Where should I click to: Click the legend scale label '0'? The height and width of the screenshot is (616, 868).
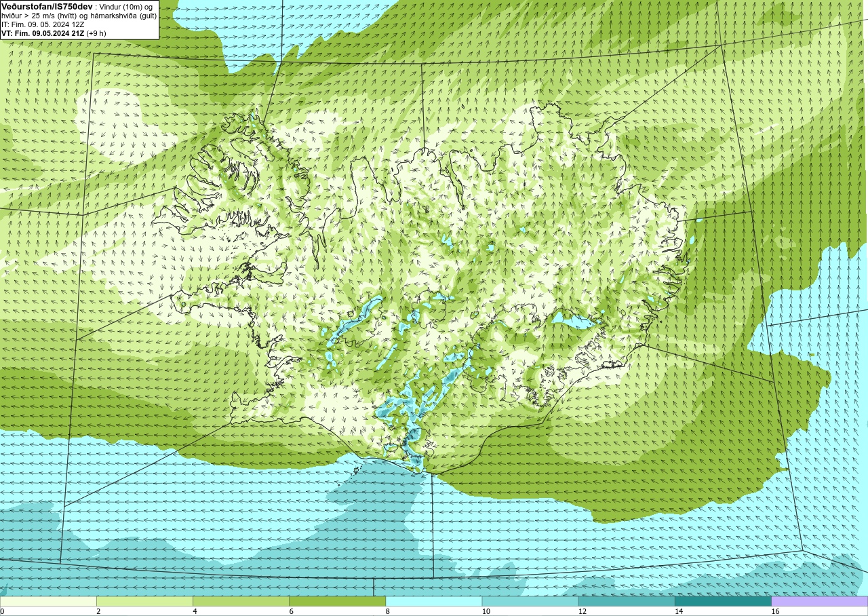(2, 611)
